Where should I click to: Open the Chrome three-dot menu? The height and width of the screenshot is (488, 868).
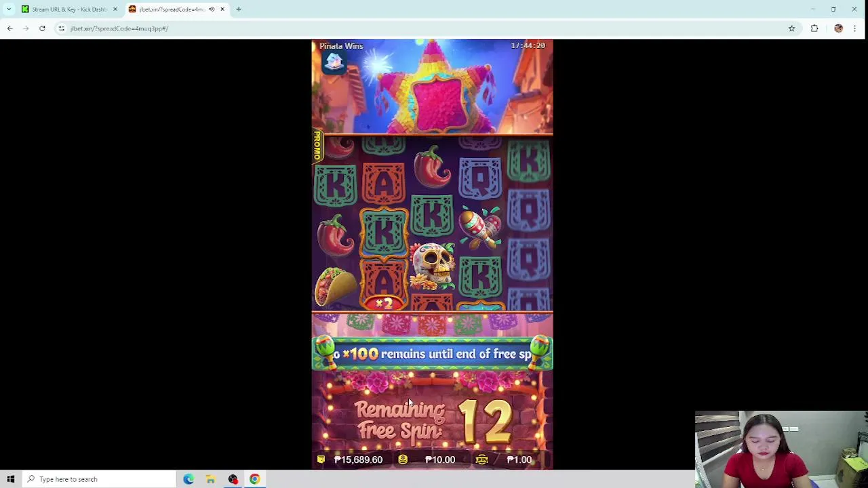854,28
